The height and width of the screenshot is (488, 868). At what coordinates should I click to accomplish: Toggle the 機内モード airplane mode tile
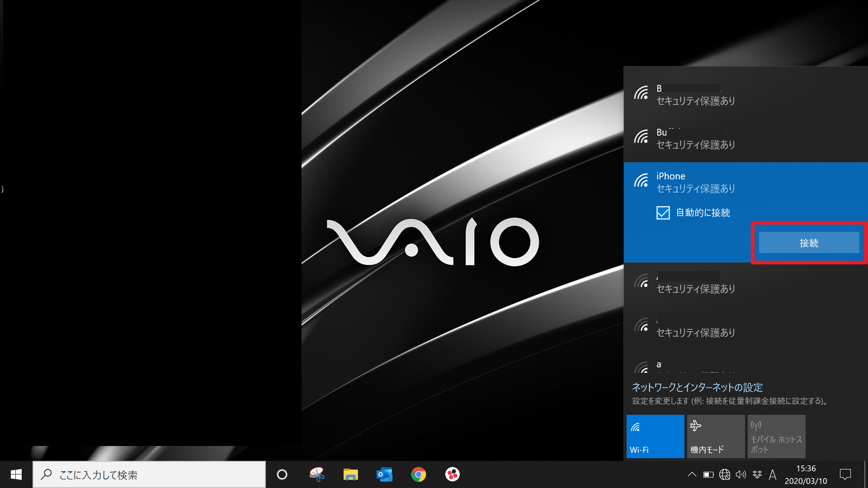coord(716,436)
